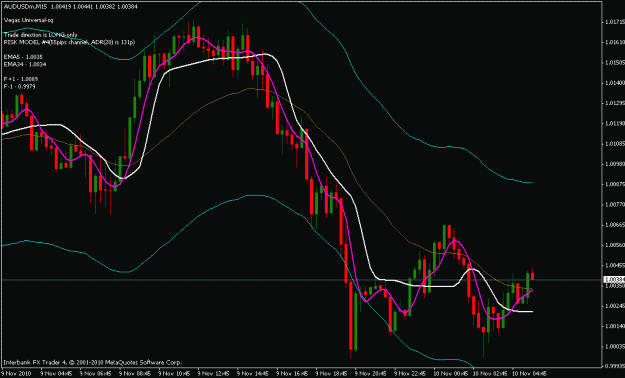Click the 1.00140 price axis label
Viewport: 625px width, 378px height.
point(614,326)
